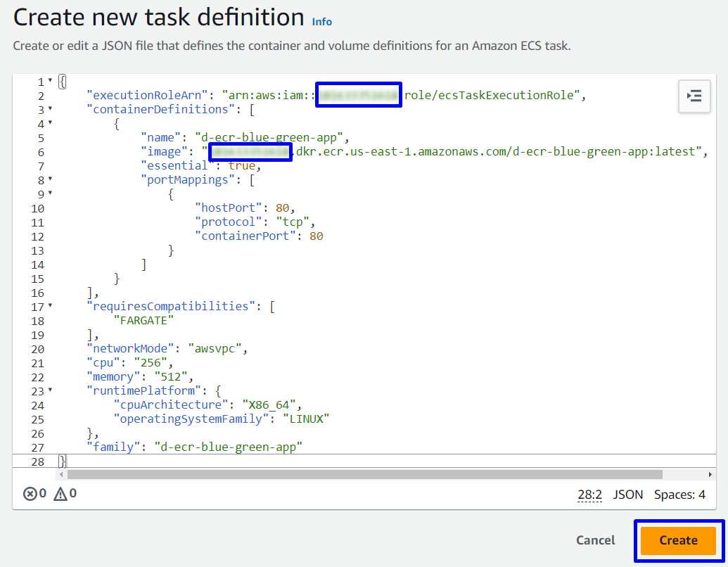
Task: Collapse the runtimePlatform block
Action: click(x=50, y=390)
